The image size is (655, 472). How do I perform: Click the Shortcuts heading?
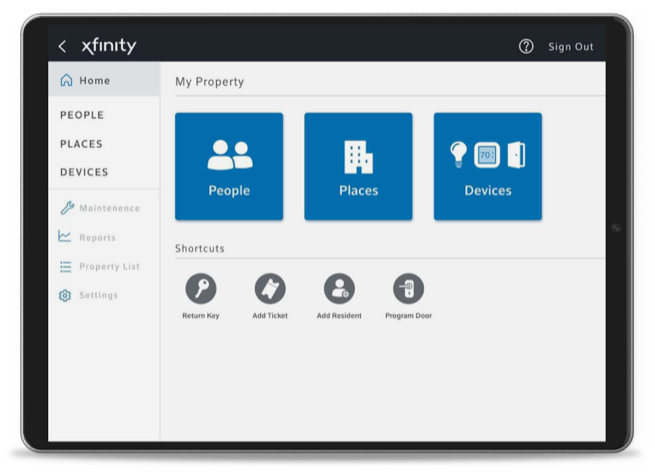coord(200,249)
